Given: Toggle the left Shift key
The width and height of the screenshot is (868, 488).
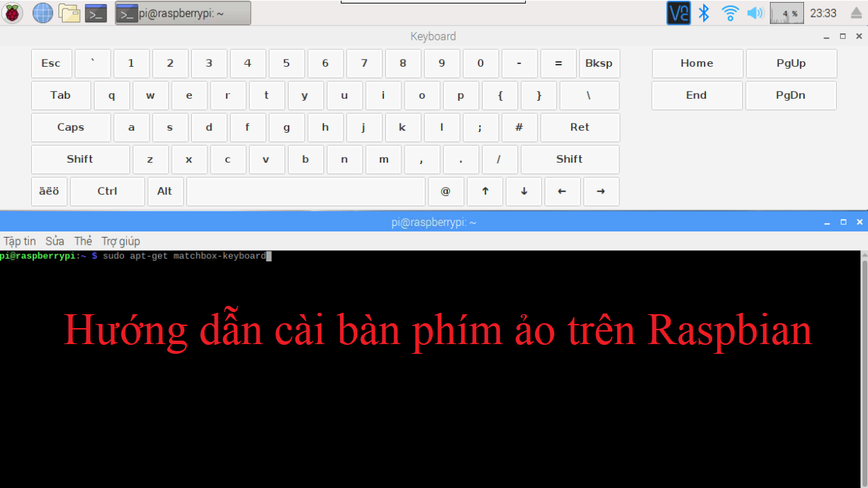Looking at the screenshot, I should click(x=80, y=159).
